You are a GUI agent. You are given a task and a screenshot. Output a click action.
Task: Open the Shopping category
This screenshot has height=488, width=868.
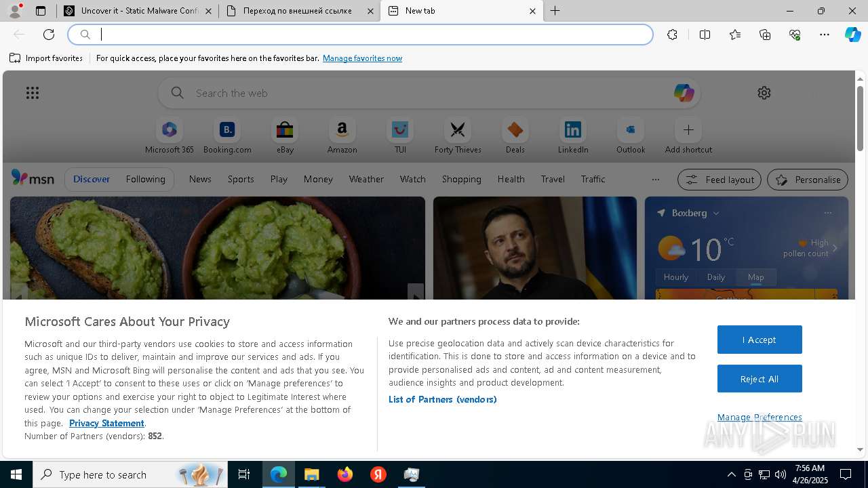click(x=461, y=179)
